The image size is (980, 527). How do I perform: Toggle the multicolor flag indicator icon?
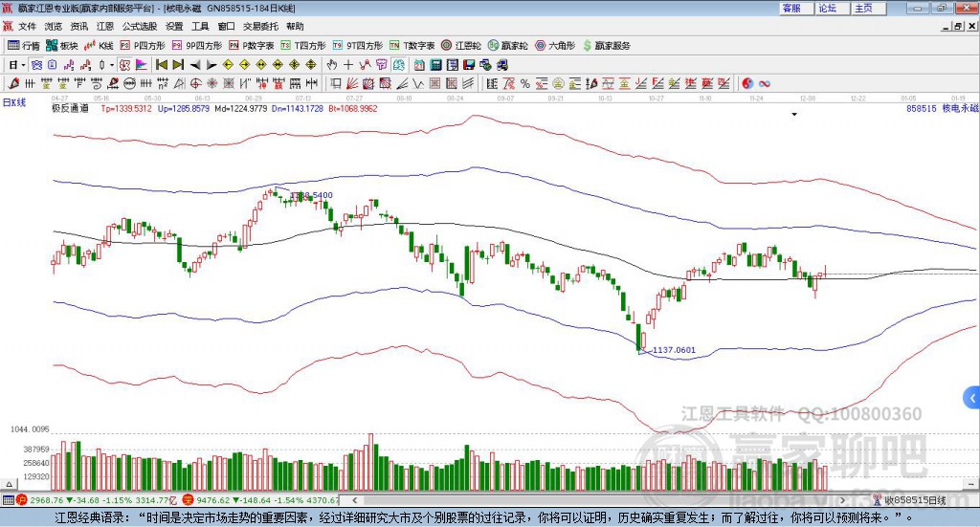[x=142, y=65]
